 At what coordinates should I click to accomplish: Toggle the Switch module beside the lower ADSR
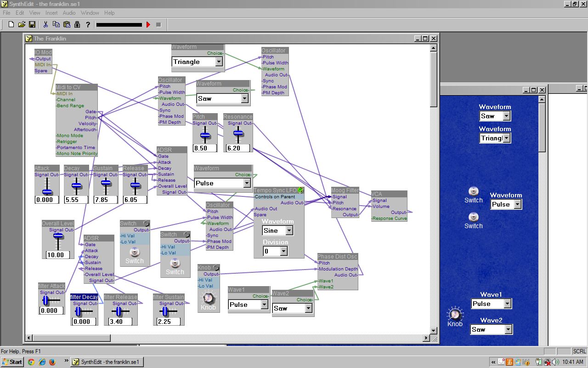(135, 252)
